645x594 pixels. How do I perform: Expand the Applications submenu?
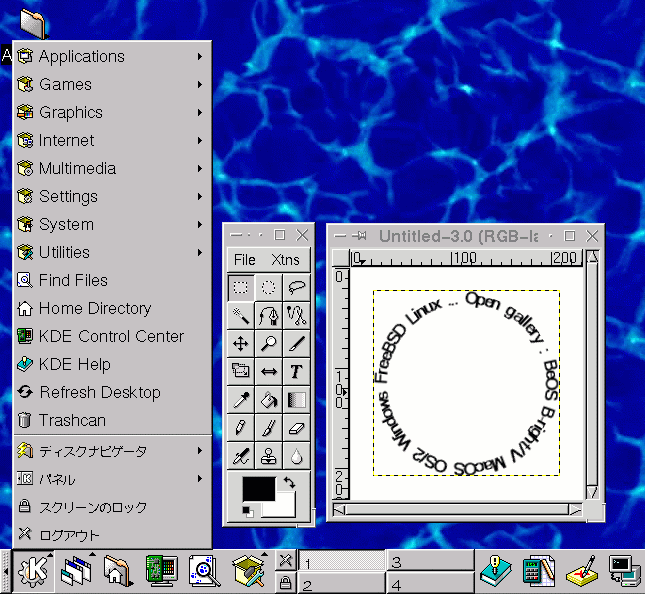(112, 56)
